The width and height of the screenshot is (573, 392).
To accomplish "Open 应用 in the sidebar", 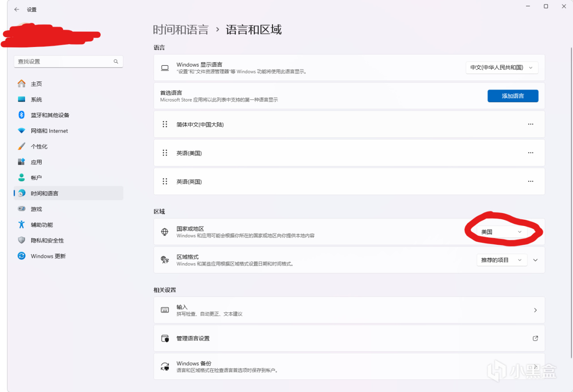I will click(x=68, y=162).
